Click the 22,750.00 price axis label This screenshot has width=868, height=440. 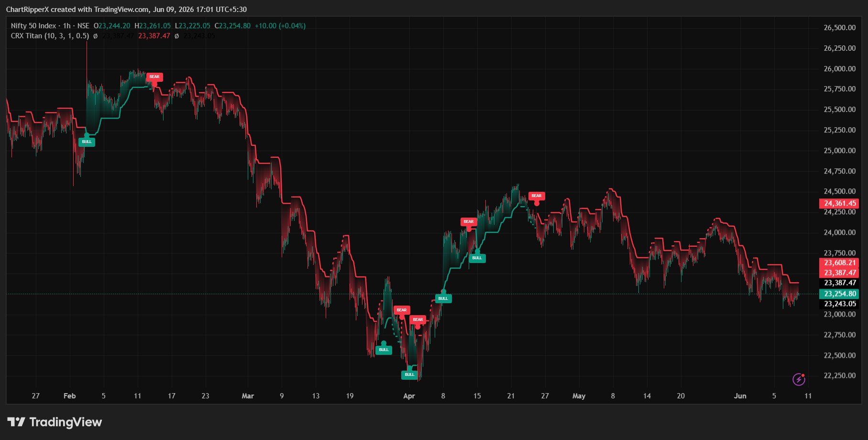click(840, 335)
